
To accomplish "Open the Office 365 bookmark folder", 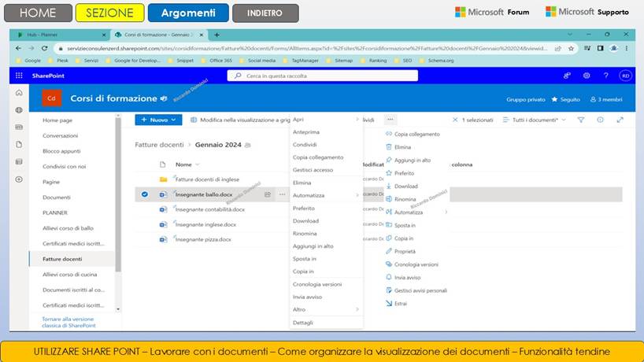I will pyautogui.click(x=217, y=61).
